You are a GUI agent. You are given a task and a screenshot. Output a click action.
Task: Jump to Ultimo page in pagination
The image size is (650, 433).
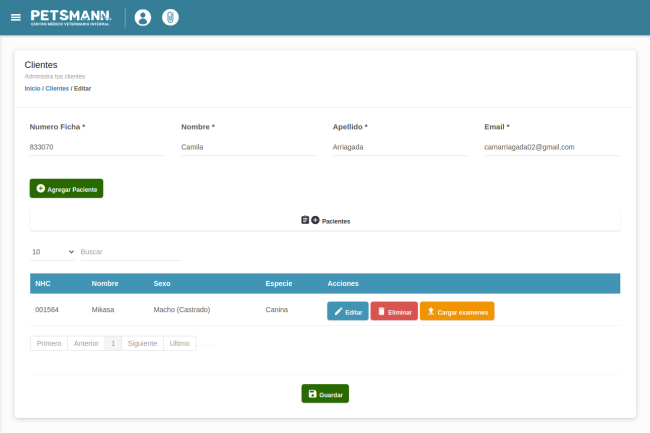tap(180, 343)
